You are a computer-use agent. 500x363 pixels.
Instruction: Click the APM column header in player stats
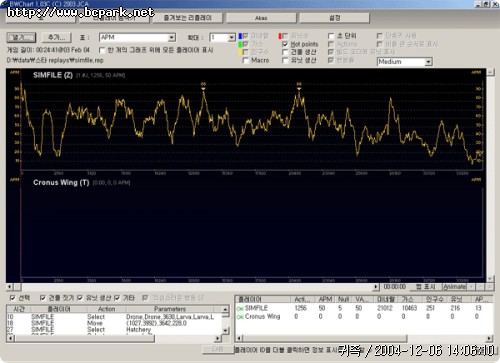point(325,299)
